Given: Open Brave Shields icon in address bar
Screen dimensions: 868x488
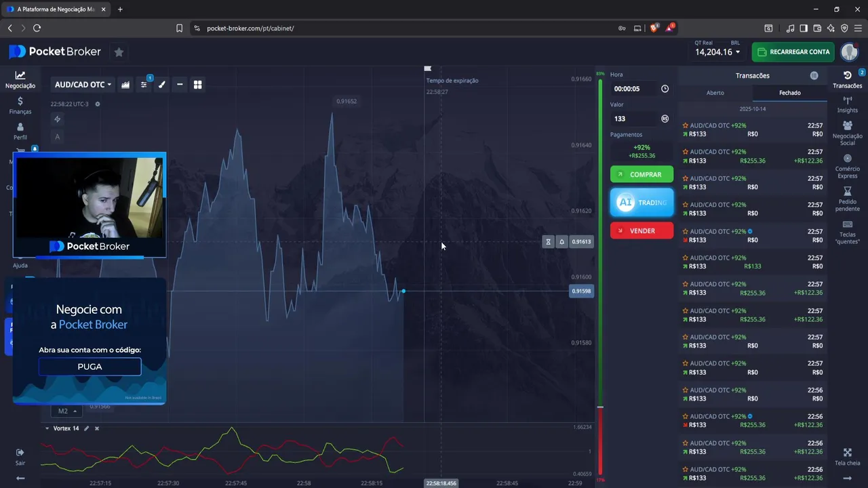Looking at the screenshot, I should 654,28.
